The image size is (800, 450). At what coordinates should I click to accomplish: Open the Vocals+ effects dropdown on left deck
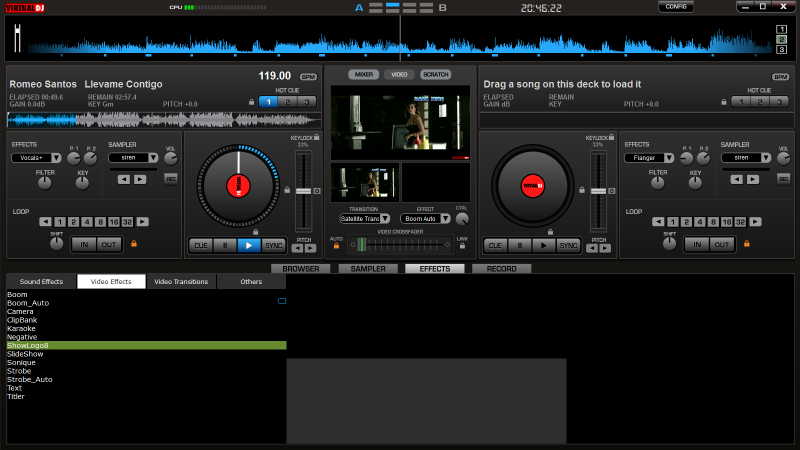(55, 158)
